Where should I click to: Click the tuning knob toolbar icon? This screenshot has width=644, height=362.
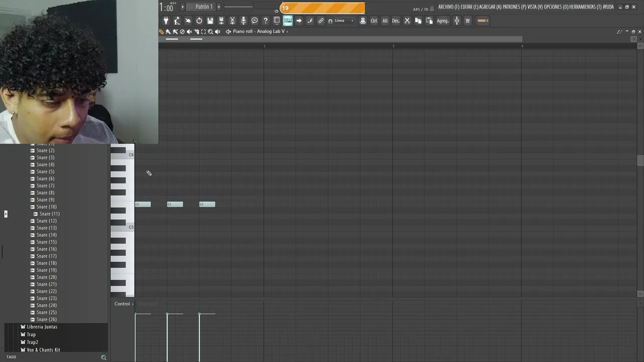point(457,21)
